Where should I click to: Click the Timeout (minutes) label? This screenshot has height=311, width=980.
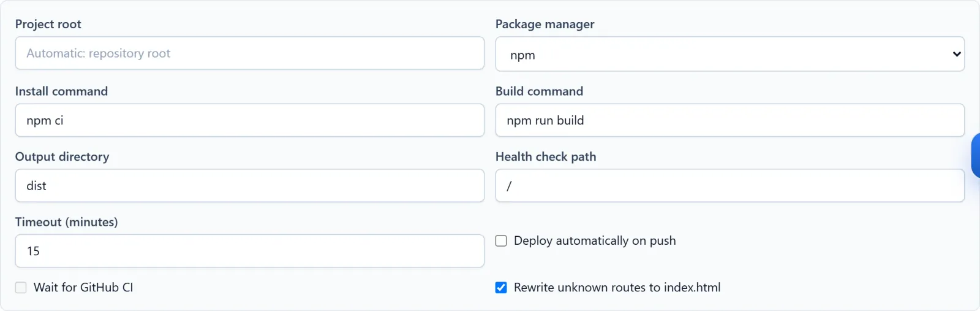(x=66, y=222)
